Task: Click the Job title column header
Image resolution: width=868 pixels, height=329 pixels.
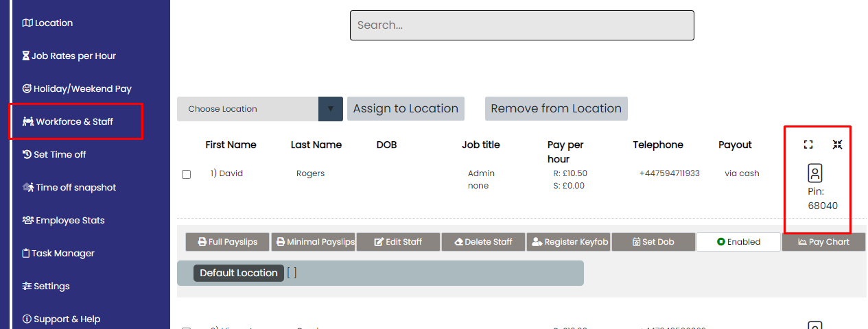Action: [x=481, y=145]
